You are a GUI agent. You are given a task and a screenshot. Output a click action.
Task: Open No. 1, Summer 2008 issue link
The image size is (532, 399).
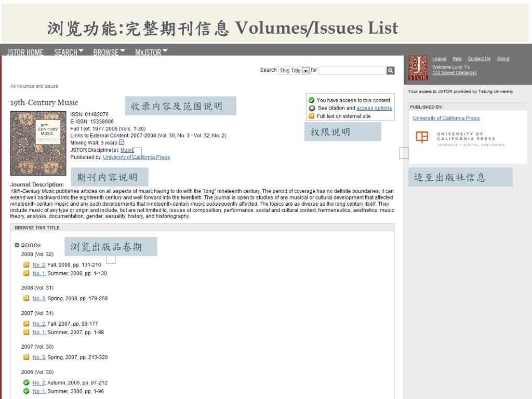coord(38,273)
